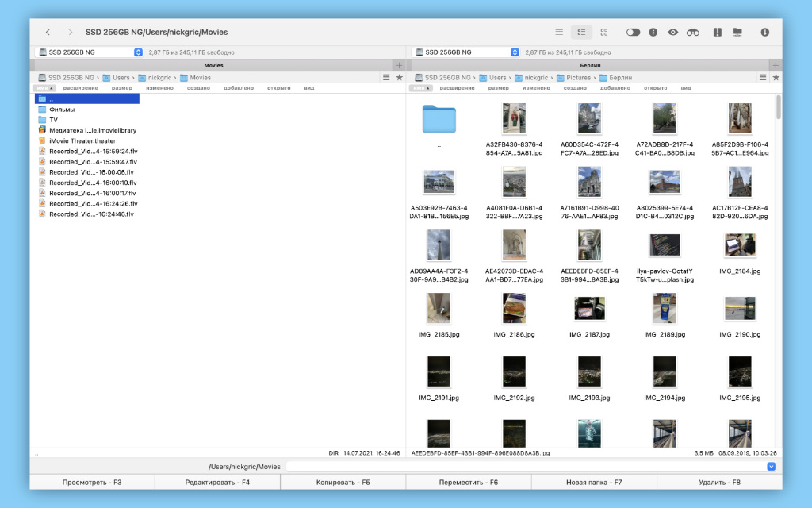The width and height of the screenshot is (812, 508).
Task: Expand command line history dropdown arrow
Action: tap(771, 467)
